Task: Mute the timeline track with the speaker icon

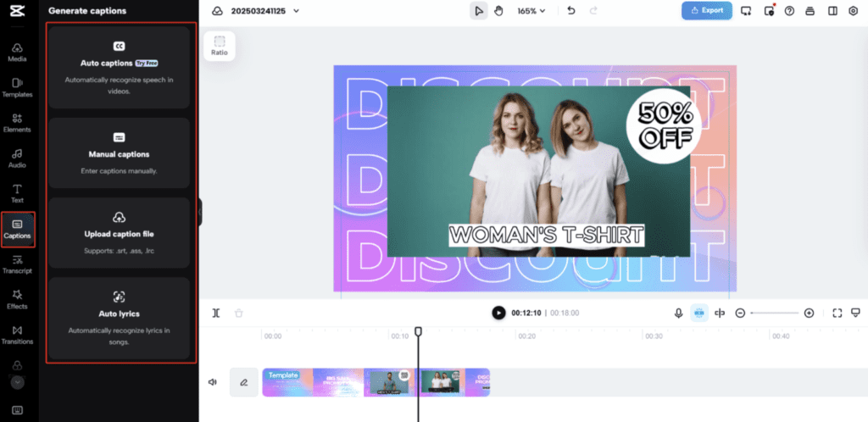Action: tap(213, 382)
